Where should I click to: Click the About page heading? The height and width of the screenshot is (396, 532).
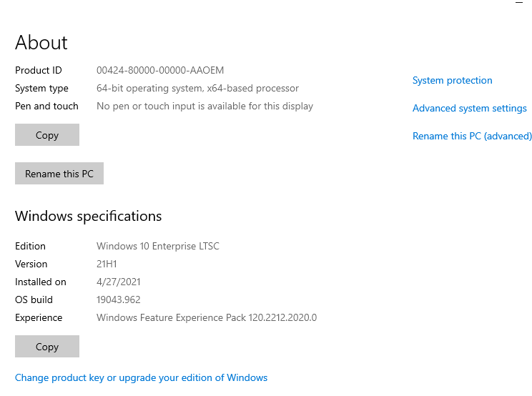(x=41, y=43)
